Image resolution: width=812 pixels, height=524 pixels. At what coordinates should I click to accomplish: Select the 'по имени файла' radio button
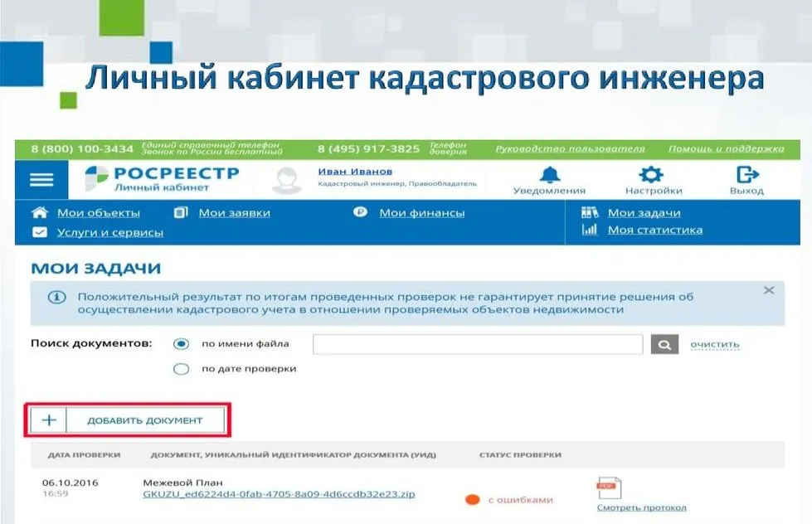tap(181, 345)
